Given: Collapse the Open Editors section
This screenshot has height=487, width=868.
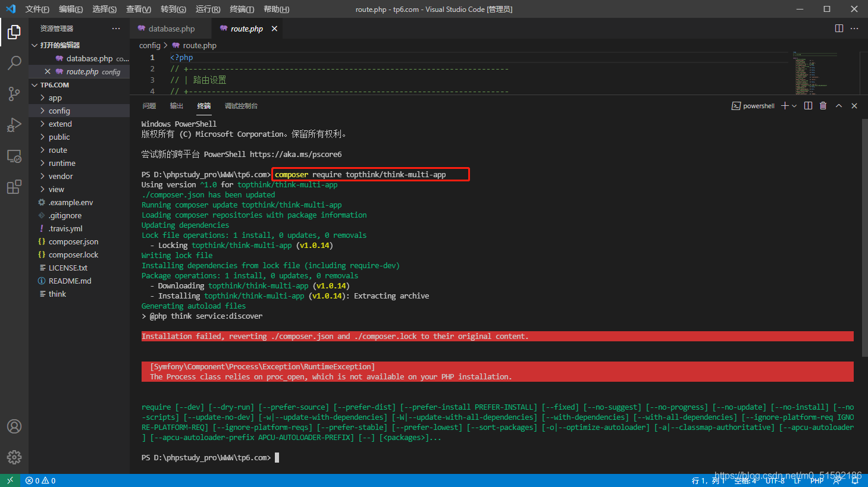Looking at the screenshot, I should (79, 45).
